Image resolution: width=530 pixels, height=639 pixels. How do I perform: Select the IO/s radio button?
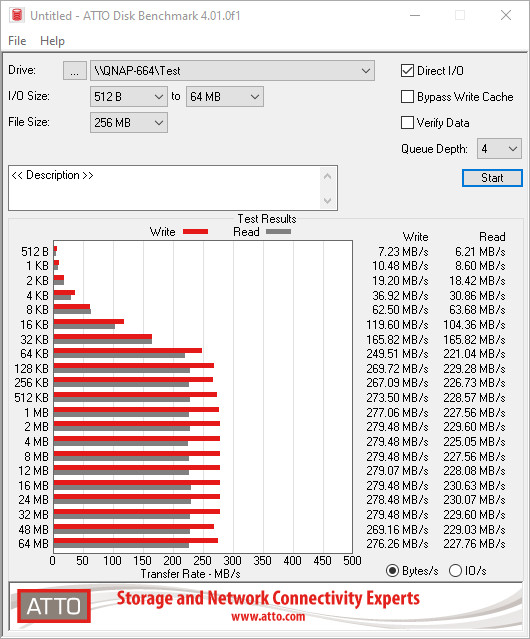[x=455, y=571]
